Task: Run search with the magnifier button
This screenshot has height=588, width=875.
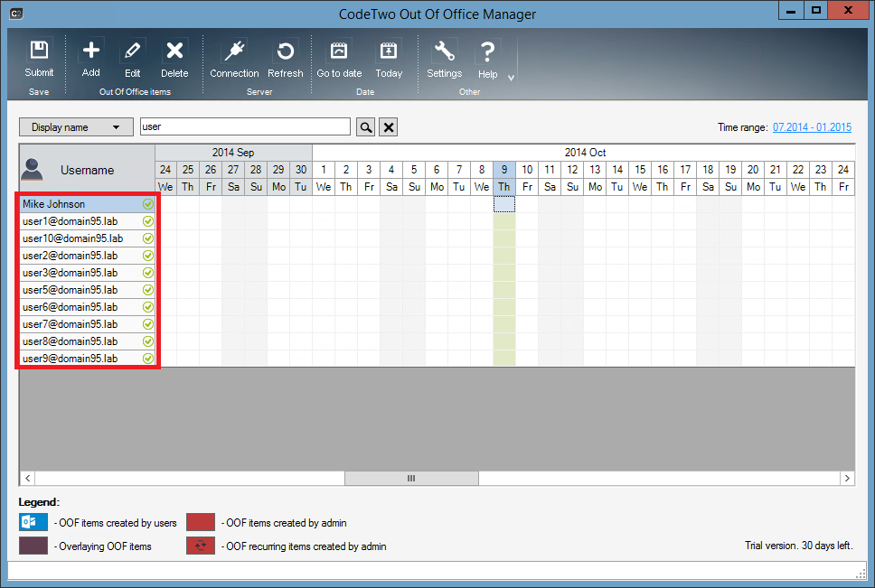Action: pyautogui.click(x=365, y=127)
